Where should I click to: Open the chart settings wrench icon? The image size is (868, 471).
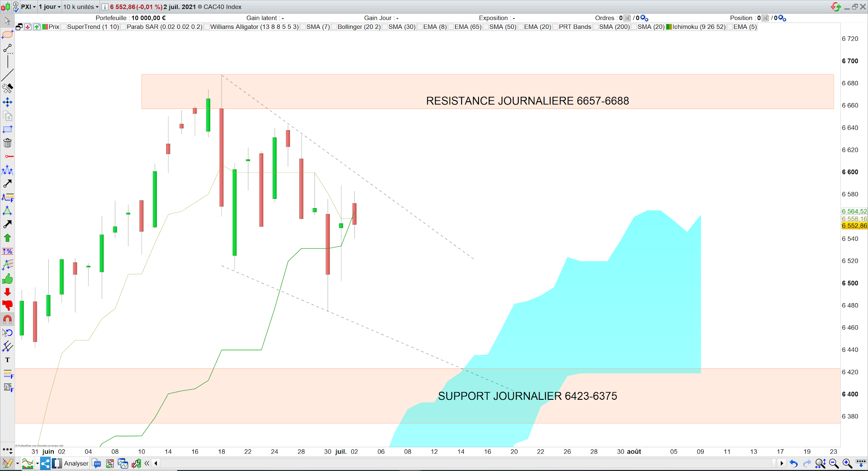(x=136, y=463)
